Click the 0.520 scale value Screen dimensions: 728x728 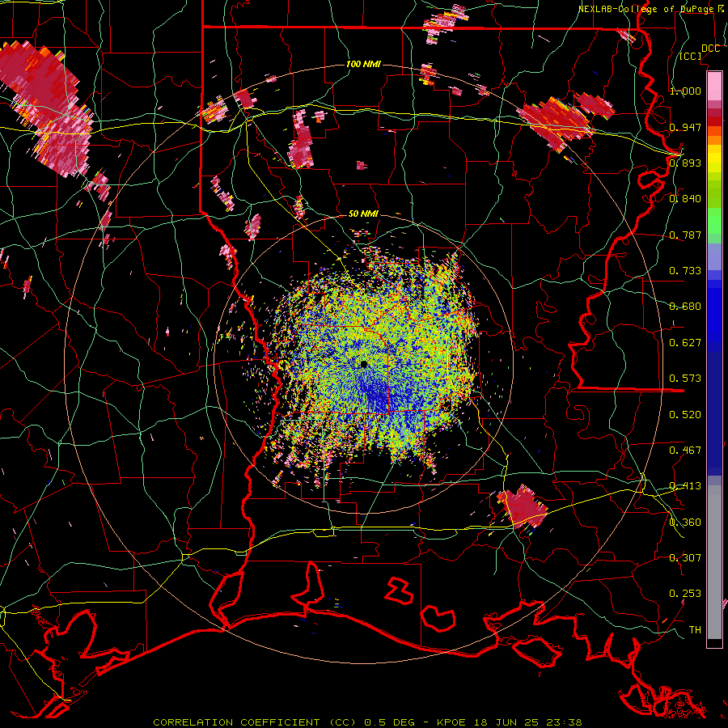685,415
